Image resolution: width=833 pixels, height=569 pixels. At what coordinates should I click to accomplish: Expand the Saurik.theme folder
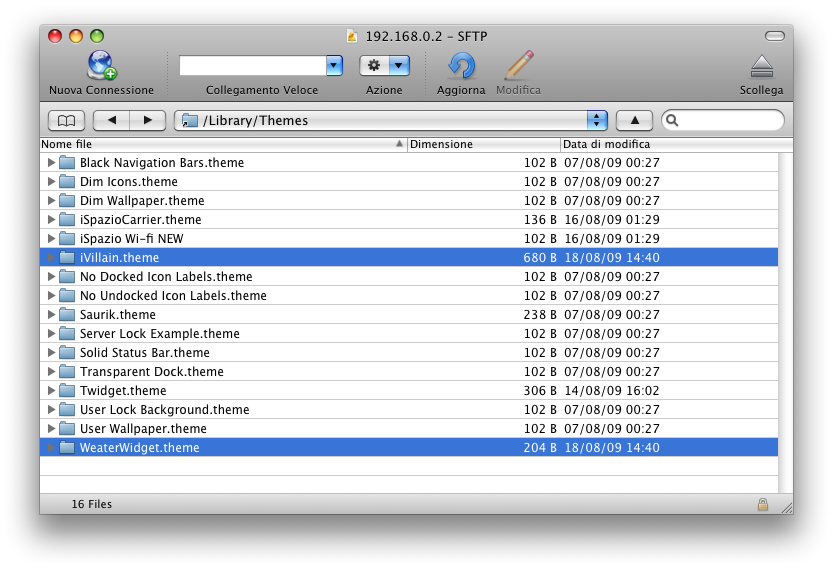pos(51,314)
